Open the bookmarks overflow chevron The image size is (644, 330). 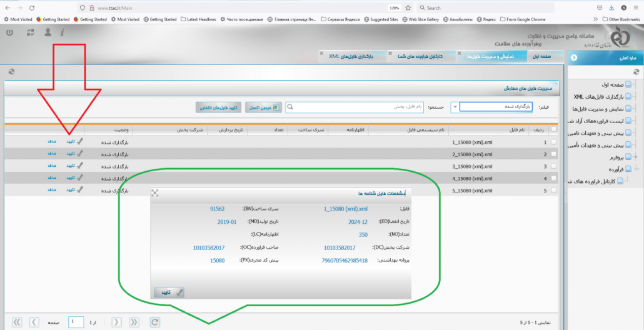coord(595,19)
